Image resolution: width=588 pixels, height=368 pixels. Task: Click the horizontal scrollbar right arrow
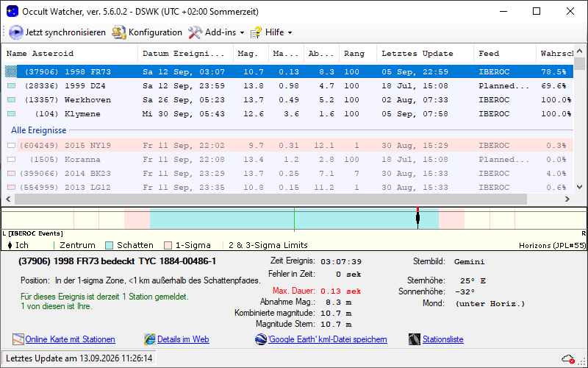pyautogui.click(x=567, y=199)
